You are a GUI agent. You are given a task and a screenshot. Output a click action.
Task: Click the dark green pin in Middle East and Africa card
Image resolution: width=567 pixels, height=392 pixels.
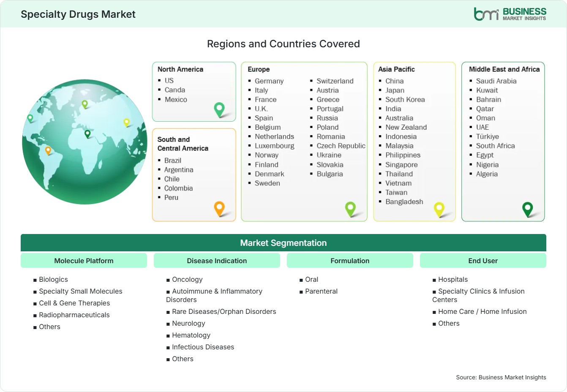tap(528, 210)
